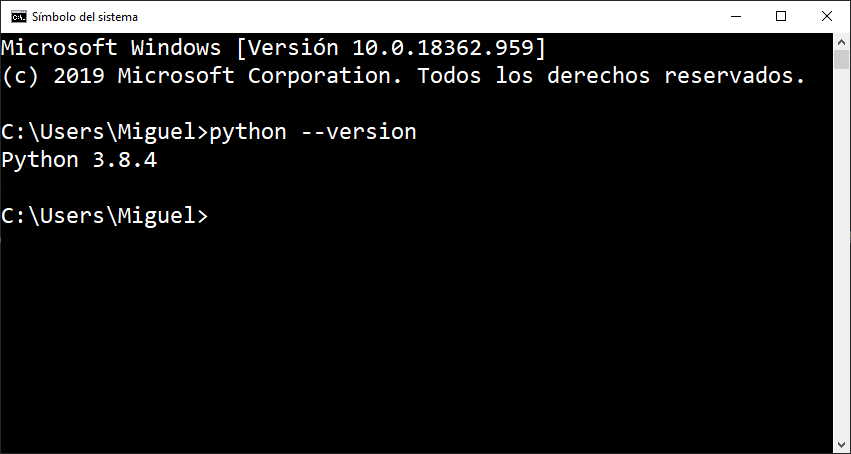Click the version number 10.0.18362.959
The image size is (851, 454).
pos(444,48)
